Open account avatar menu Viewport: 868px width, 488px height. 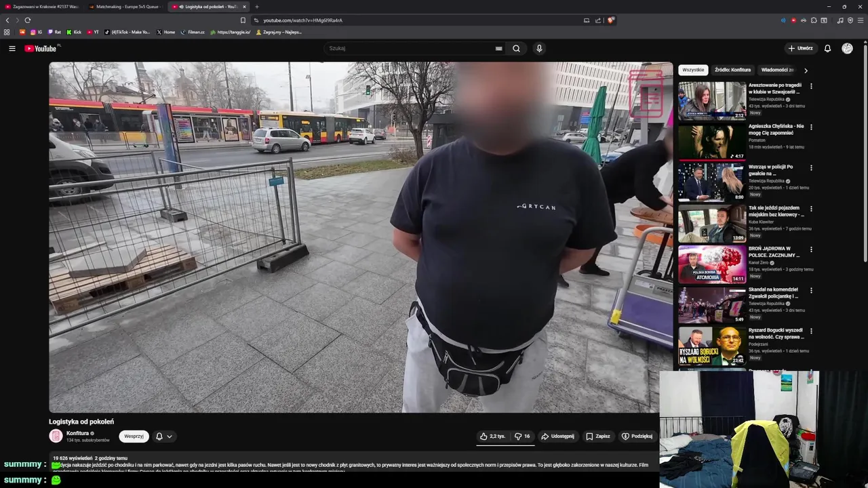click(847, 48)
